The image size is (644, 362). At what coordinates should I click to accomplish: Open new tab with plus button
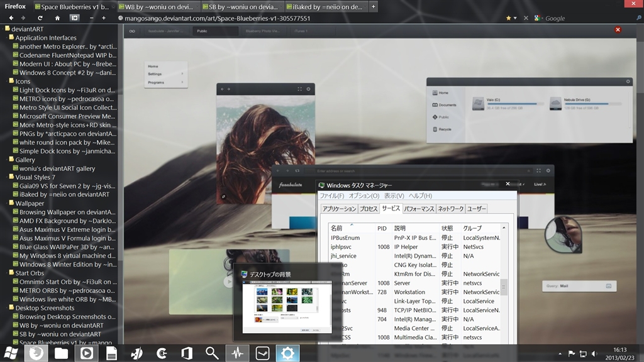coord(374,7)
